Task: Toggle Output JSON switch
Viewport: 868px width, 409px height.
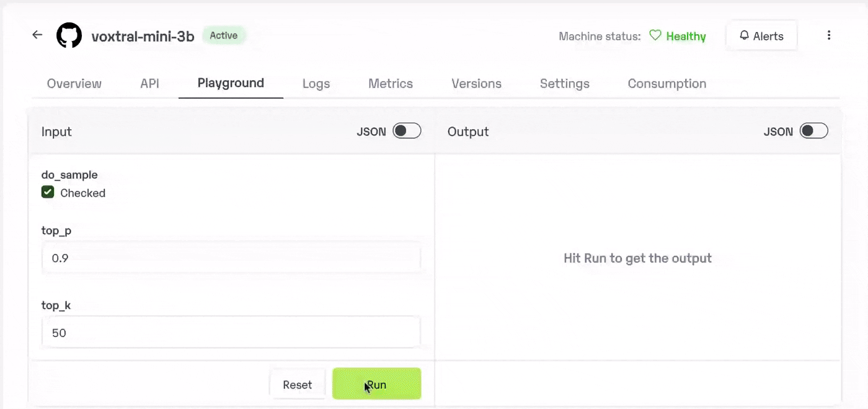Action: tap(813, 131)
